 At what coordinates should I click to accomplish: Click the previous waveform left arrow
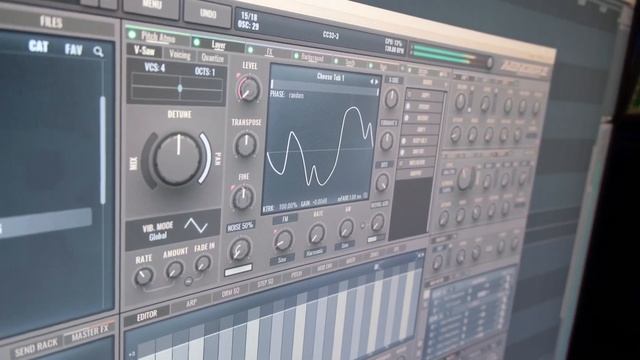click(371, 82)
